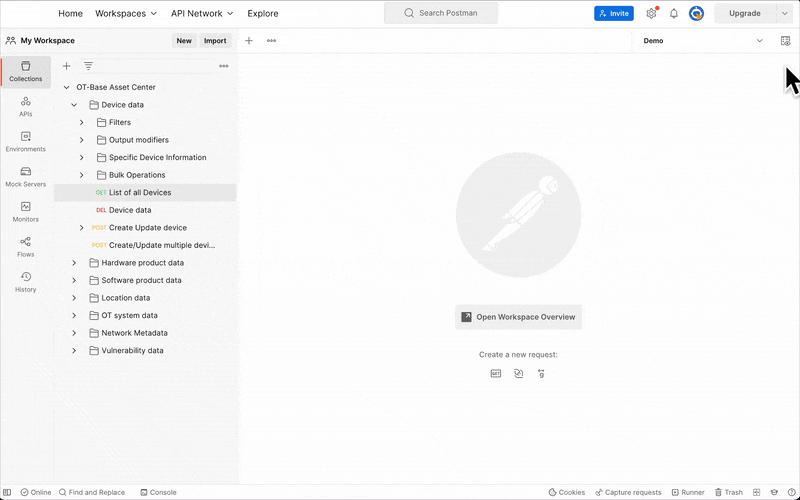Click the user avatar icon
800x500 pixels.
click(696, 14)
